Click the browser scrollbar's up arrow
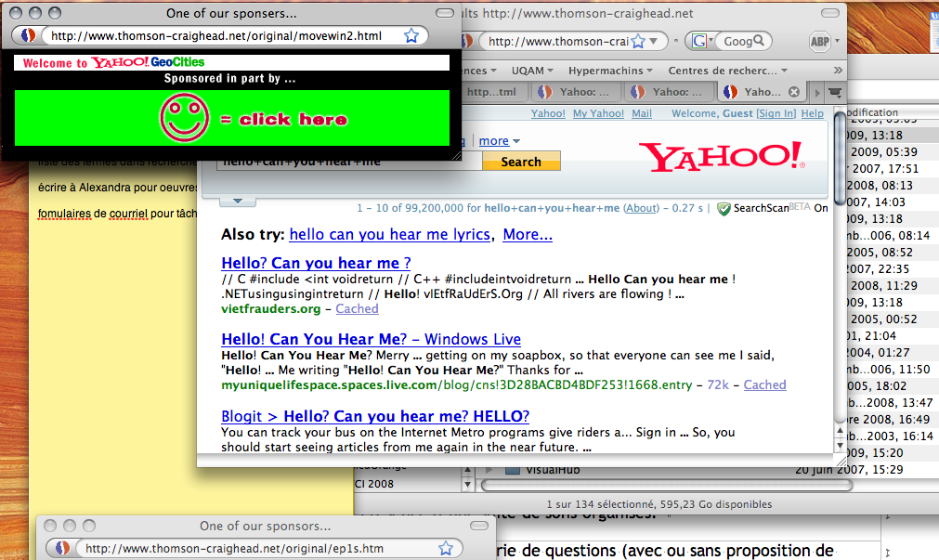 [x=841, y=431]
